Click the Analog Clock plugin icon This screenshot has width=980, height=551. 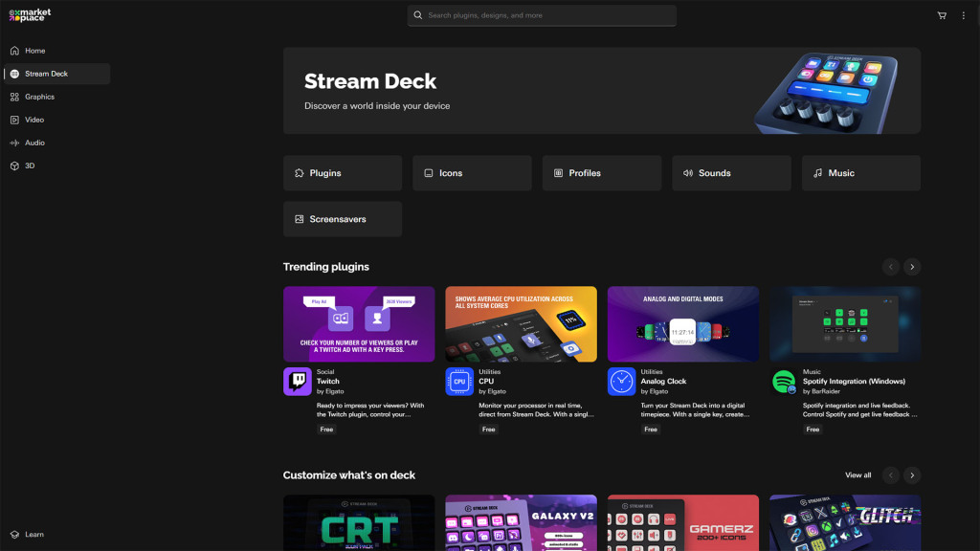622,382
